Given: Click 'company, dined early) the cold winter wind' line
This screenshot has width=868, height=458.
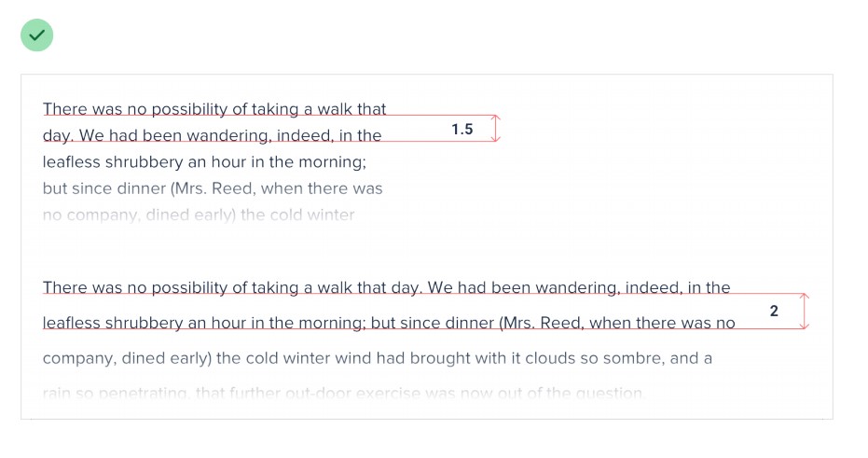Looking at the screenshot, I should pyautogui.click(x=377, y=358).
